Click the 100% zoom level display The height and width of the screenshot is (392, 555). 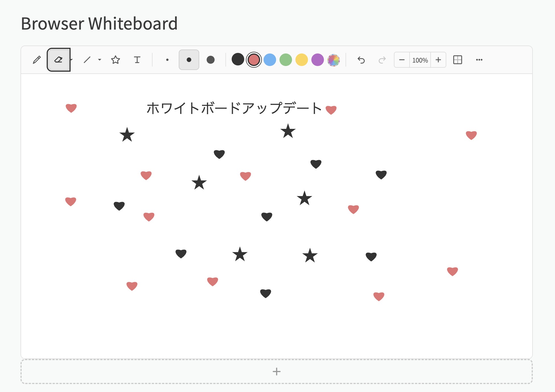click(420, 60)
